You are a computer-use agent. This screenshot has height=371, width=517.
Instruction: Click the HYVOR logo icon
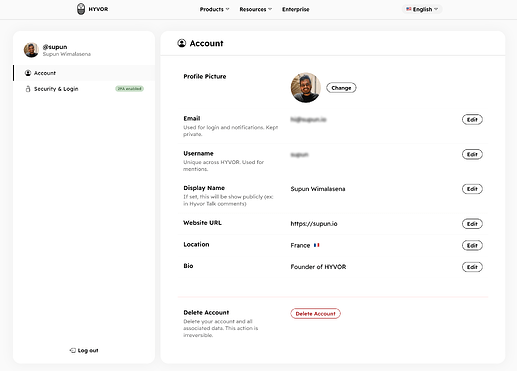tap(81, 9)
